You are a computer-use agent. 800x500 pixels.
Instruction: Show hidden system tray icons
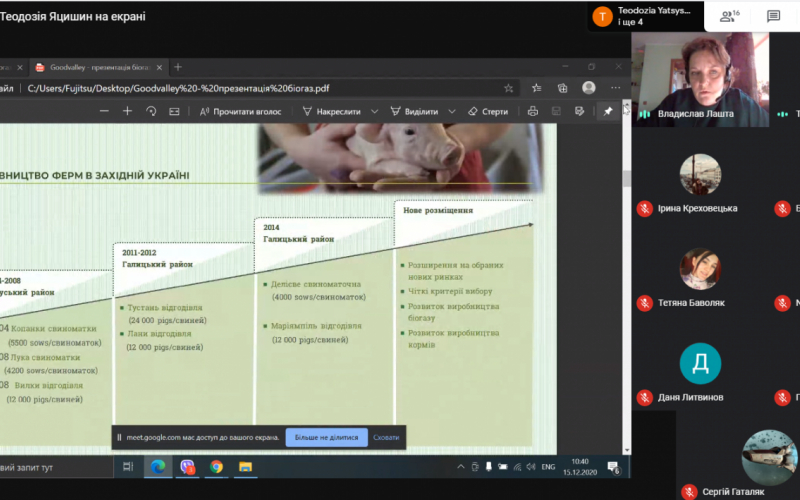[x=461, y=466]
